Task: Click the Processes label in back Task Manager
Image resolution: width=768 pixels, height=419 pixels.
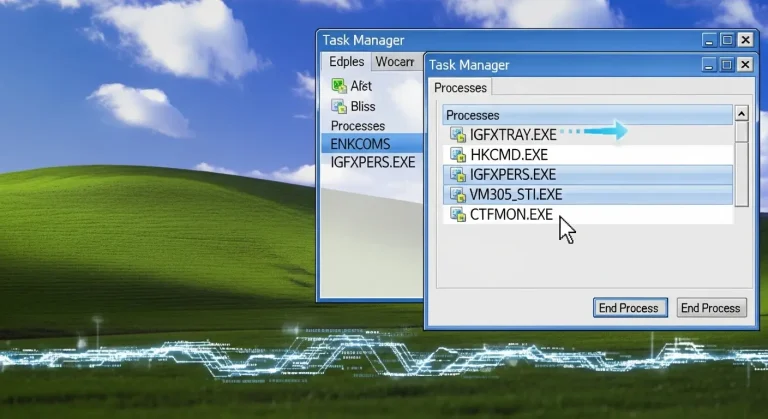Action: click(358, 125)
